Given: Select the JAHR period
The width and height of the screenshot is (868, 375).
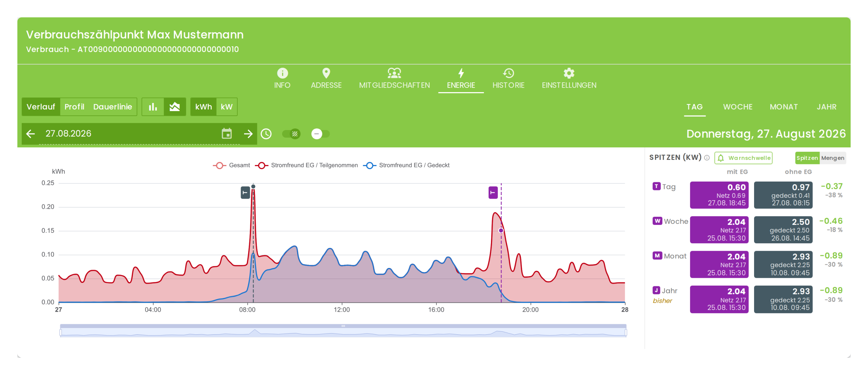Looking at the screenshot, I should tap(826, 107).
